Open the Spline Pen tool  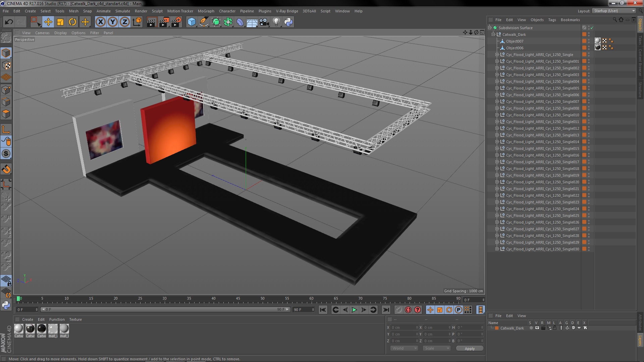coord(204,22)
